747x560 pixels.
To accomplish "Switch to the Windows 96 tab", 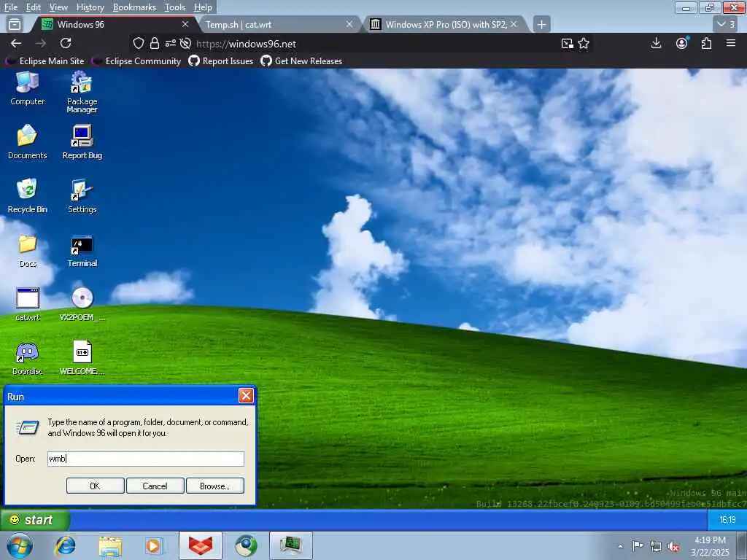I will pos(113,24).
